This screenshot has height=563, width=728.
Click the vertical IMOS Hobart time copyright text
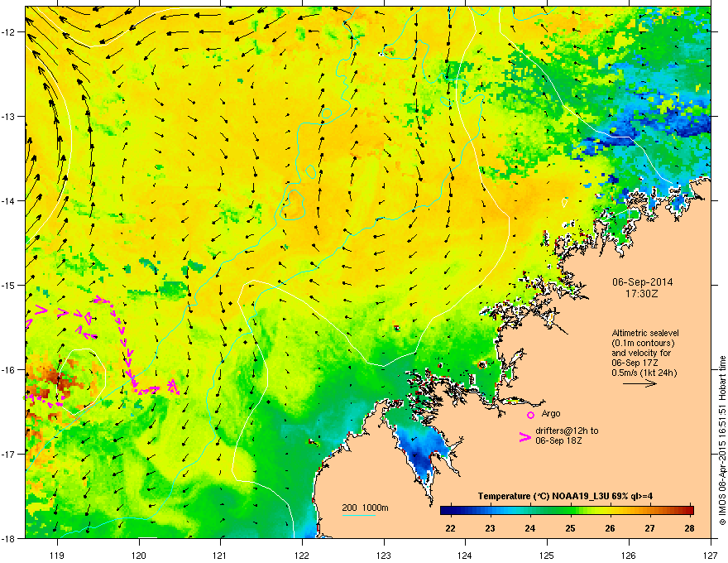tap(722, 440)
